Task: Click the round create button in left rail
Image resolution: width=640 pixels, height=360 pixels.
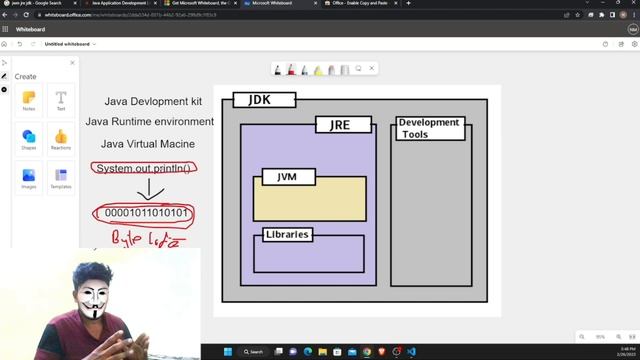Action: pos(4,89)
